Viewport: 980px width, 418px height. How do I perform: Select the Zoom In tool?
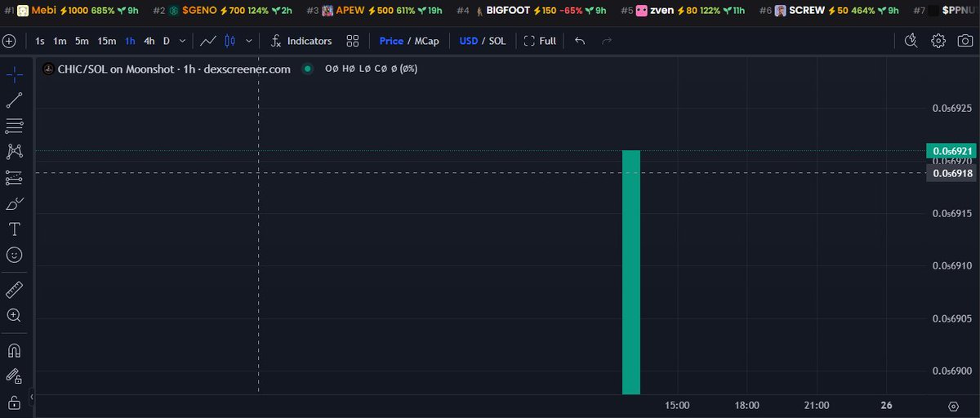coord(14,315)
